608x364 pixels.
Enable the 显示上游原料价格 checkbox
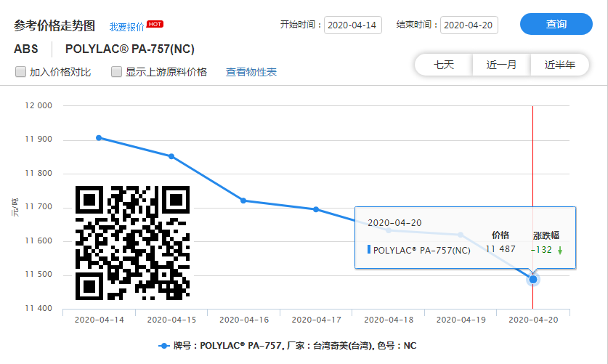click(x=116, y=72)
